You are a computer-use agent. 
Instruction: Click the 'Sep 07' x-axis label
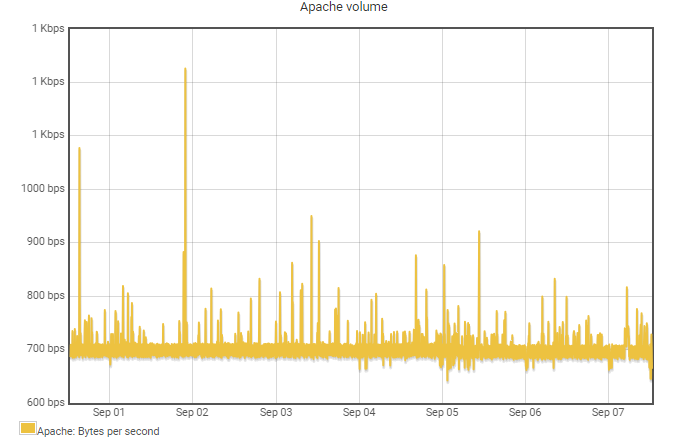coord(608,412)
